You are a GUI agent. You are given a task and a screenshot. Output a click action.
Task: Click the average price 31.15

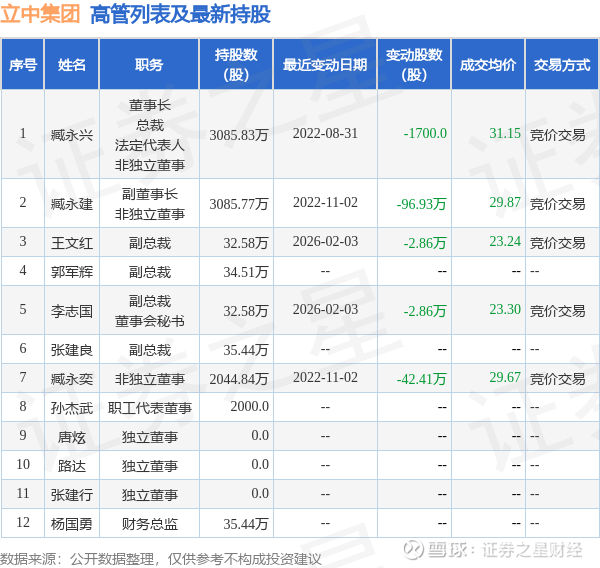505,134
